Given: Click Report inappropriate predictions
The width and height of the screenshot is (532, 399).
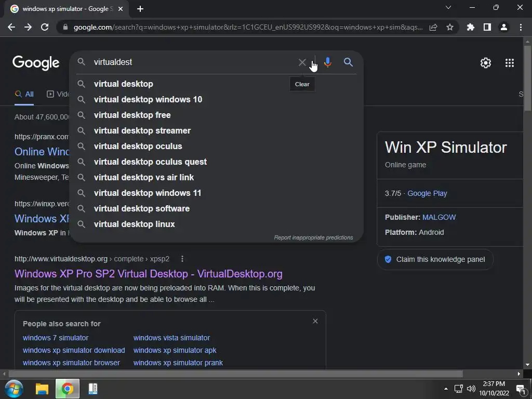Looking at the screenshot, I should pyautogui.click(x=313, y=237).
